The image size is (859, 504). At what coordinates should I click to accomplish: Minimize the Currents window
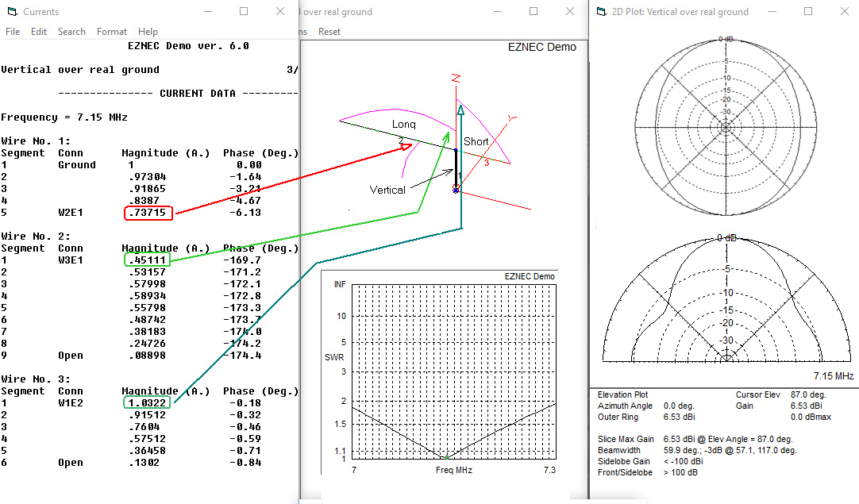coord(207,12)
